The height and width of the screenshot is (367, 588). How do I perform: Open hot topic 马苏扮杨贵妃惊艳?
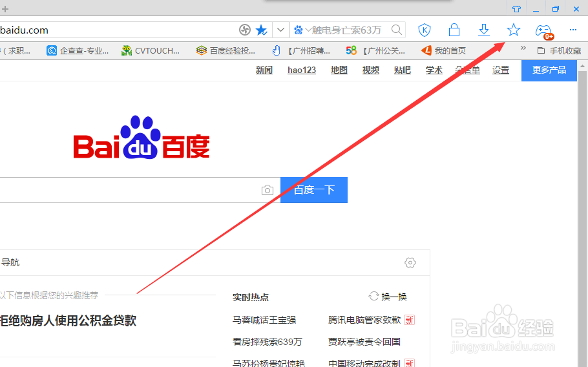point(269,363)
